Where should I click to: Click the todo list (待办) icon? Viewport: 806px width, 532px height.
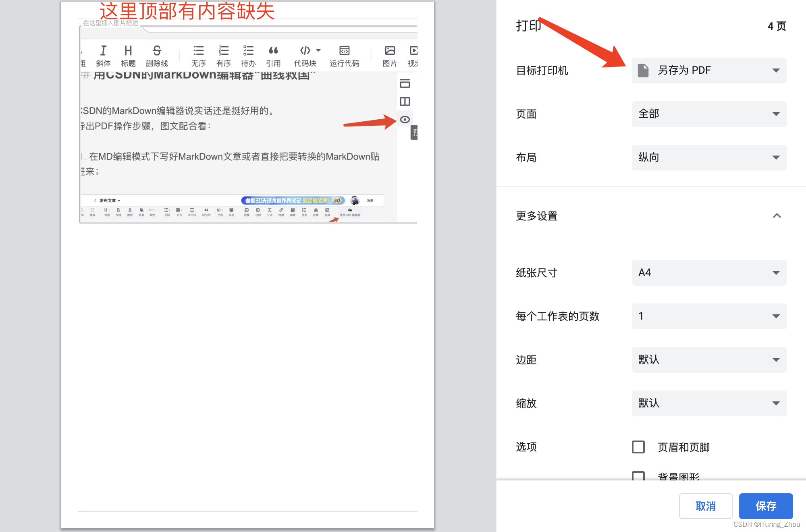248,51
